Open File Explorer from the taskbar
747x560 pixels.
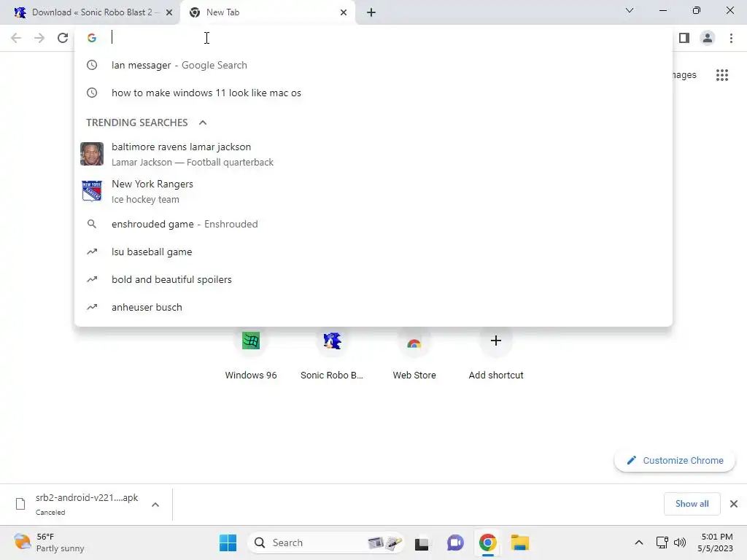[520, 542]
